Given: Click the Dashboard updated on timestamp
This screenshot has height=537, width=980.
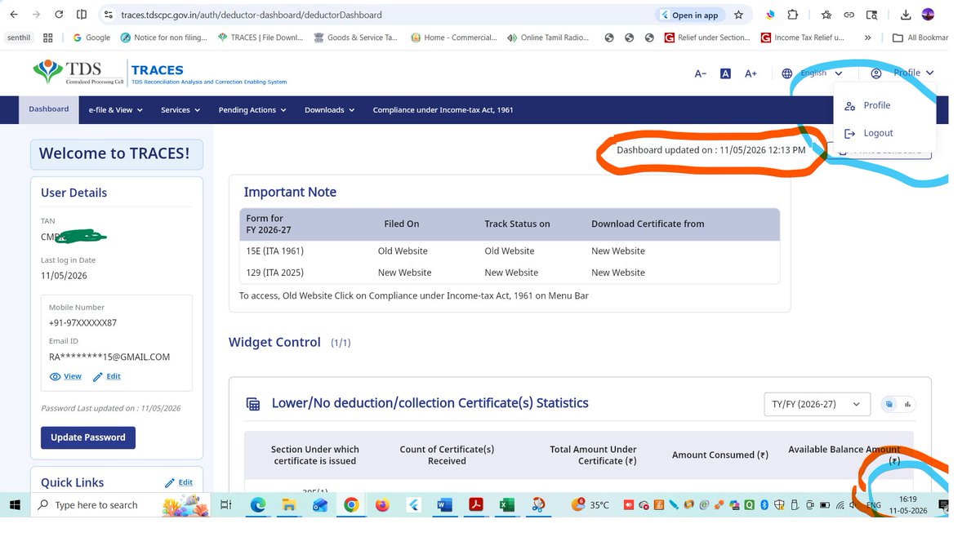Looking at the screenshot, I should click(710, 150).
